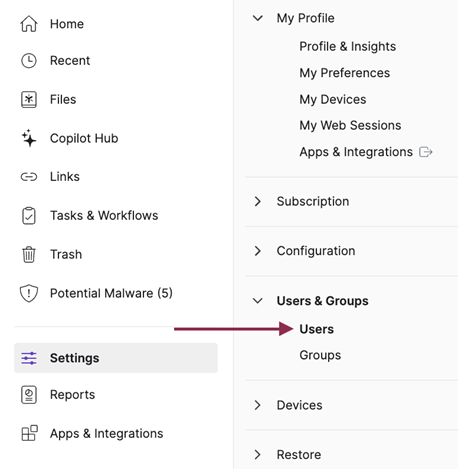Open Groups under Users & Groups
The width and height of the screenshot is (458, 470).
coord(320,355)
